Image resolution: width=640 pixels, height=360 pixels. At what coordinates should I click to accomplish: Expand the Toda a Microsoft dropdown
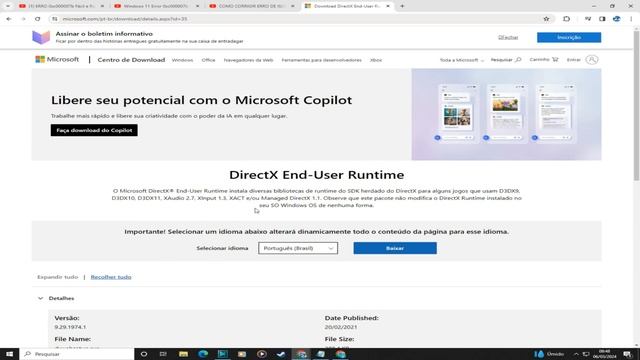[x=462, y=60]
